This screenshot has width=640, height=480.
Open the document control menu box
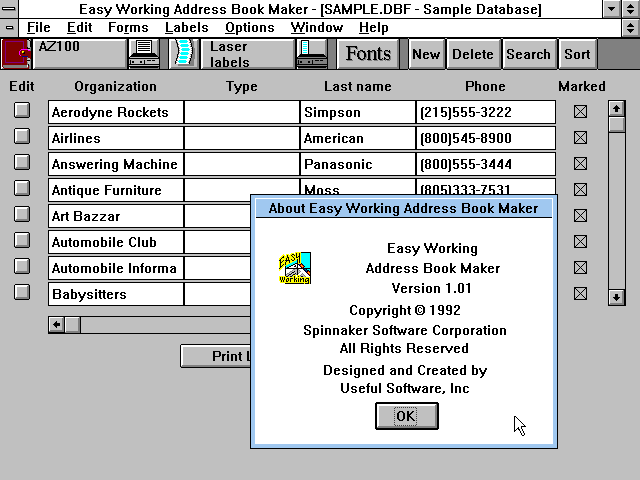[x=9, y=28]
